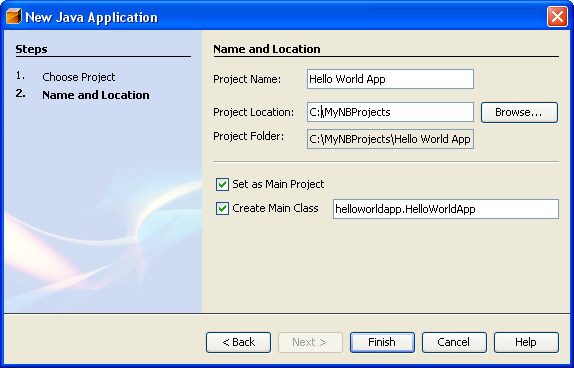Click the Project Folder: label
574x368 pixels.
(249, 136)
